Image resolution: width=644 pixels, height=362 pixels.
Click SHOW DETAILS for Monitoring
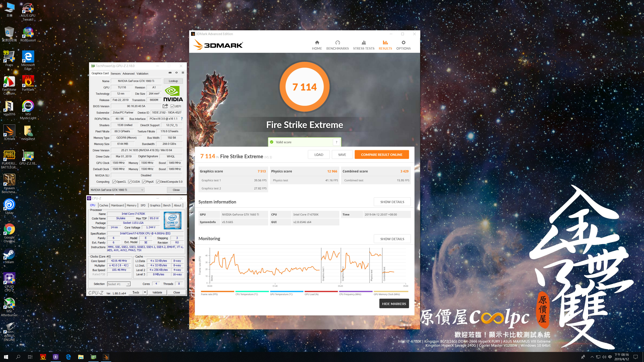click(x=392, y=239)
